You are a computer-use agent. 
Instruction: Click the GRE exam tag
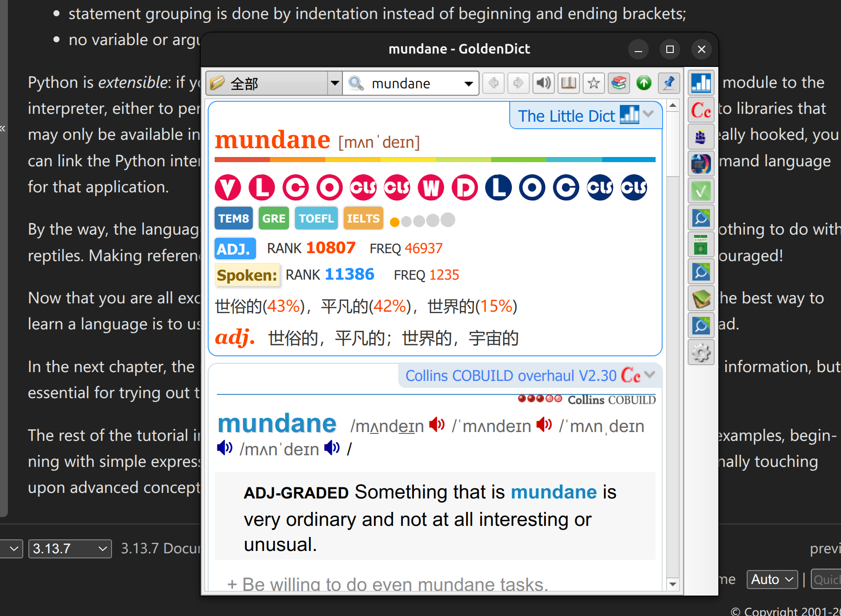click(x=274, y=218)
